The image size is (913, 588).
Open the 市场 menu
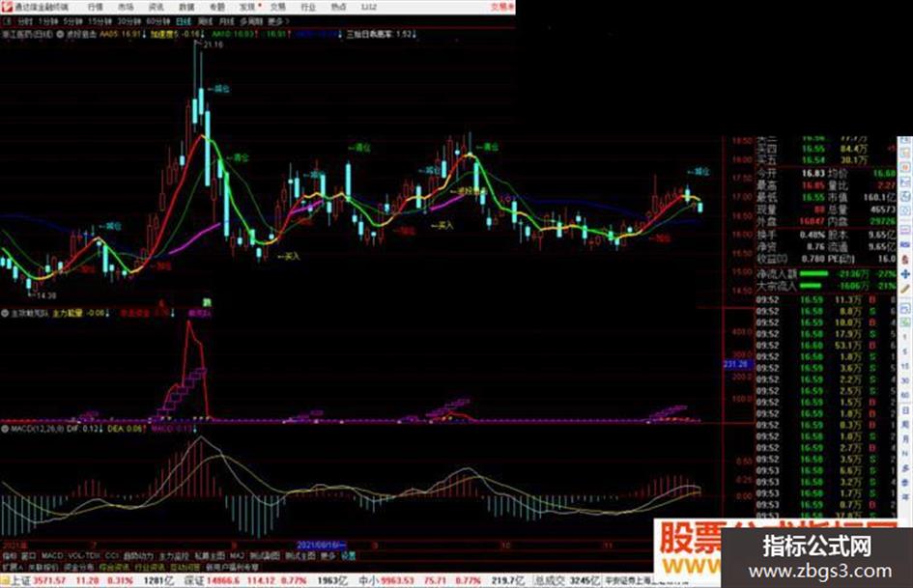126,7
